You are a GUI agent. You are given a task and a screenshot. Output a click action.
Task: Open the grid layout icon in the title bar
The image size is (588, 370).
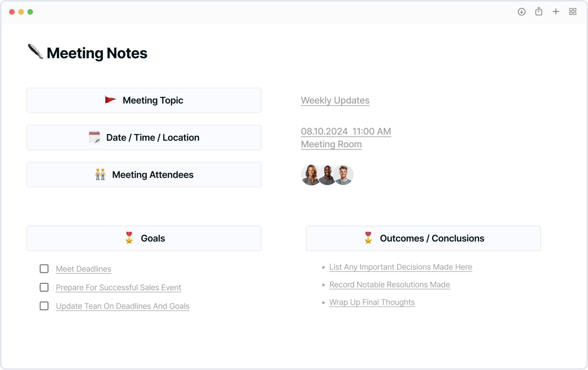point(573,11)
